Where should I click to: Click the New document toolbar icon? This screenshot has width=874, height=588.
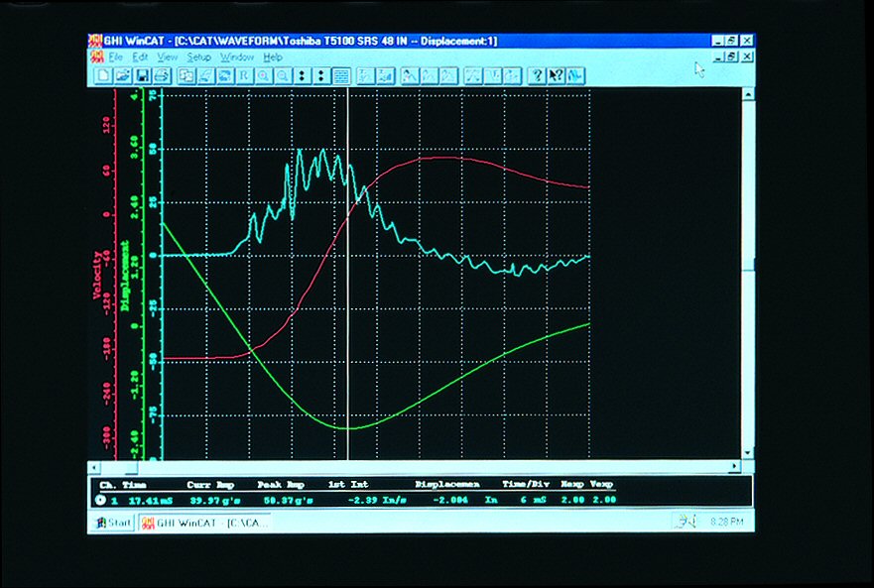pos(103,75)
